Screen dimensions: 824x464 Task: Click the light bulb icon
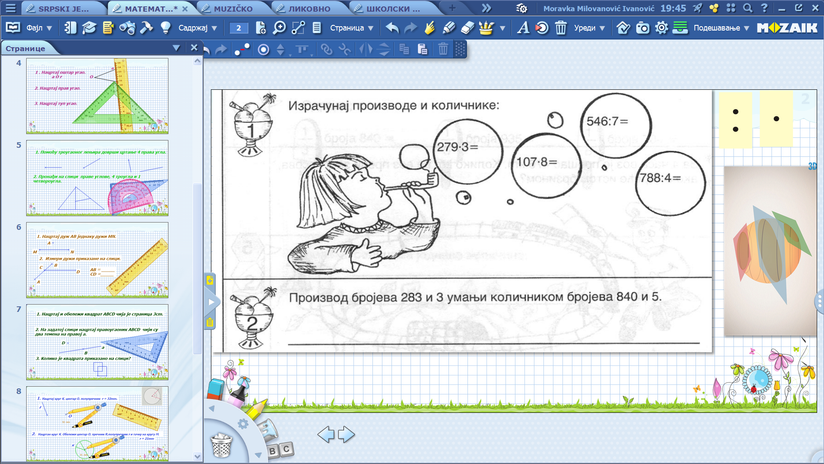[166, 28]
